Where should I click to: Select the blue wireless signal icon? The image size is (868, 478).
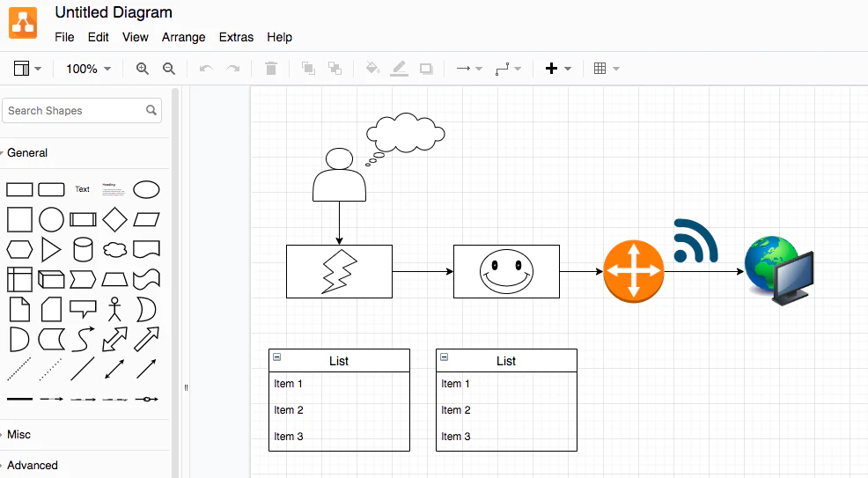click(x=695, y=241)
